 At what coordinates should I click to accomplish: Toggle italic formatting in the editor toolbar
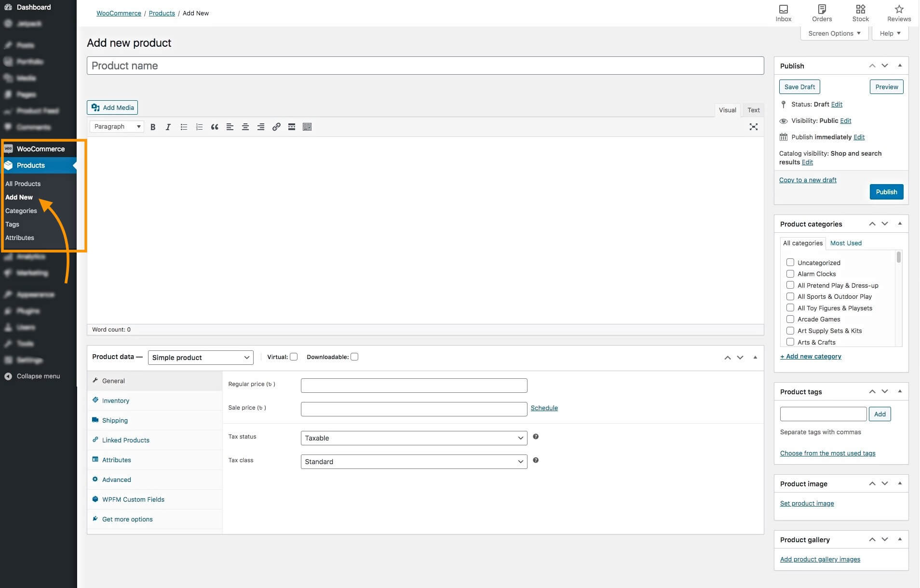click(168, 127)
